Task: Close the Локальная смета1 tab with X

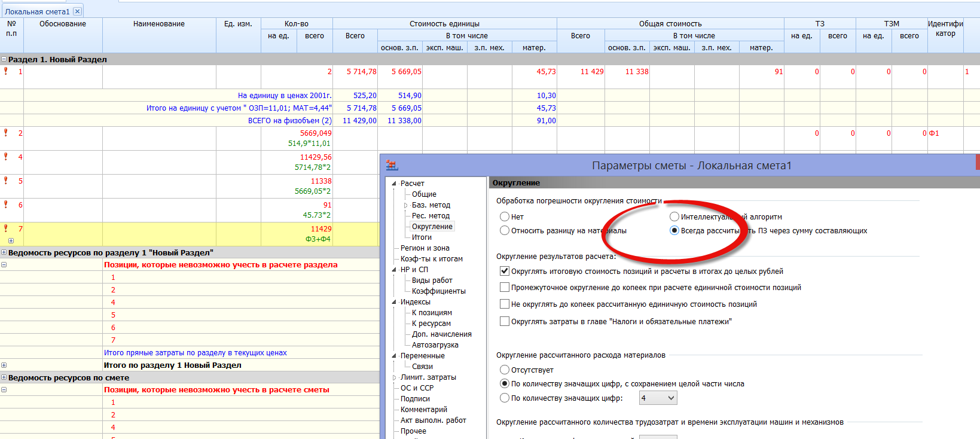Action: pos(77,11)
